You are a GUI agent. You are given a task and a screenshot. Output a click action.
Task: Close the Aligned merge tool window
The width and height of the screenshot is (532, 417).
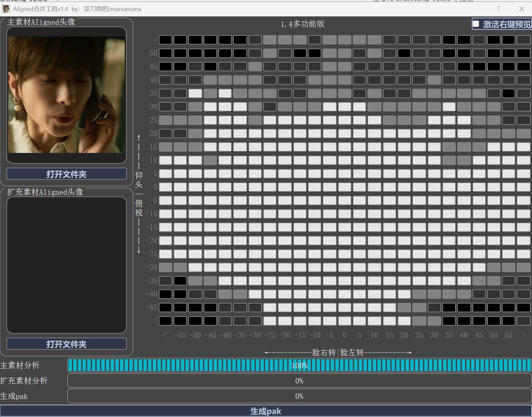522,9
